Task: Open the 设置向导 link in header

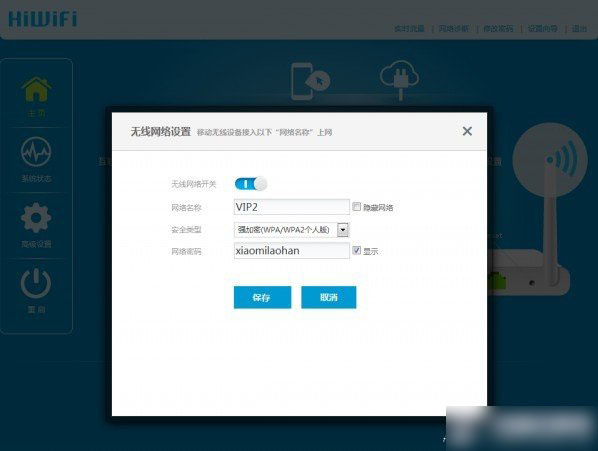Action: point(543,29)
